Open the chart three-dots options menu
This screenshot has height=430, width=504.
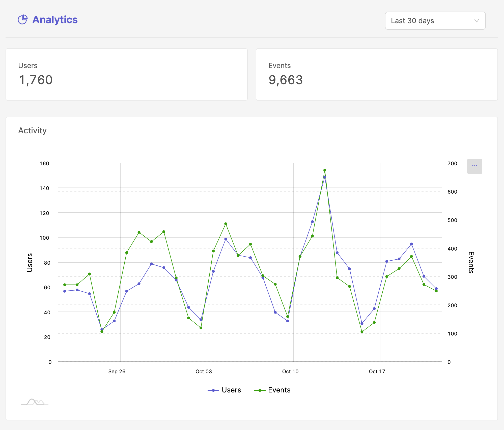tap(474, 166)
